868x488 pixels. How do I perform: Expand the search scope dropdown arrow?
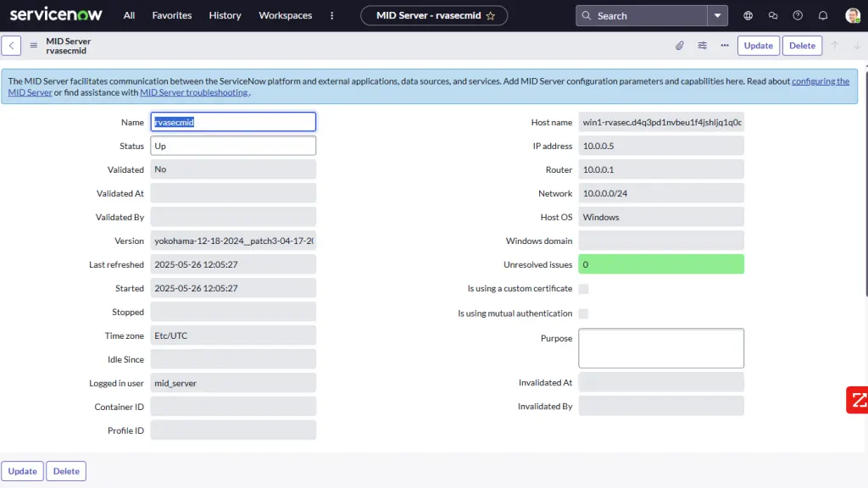click(x=717, y=15)
